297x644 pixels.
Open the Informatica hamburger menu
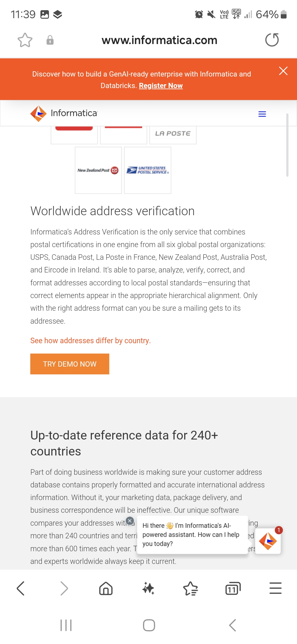262,114
